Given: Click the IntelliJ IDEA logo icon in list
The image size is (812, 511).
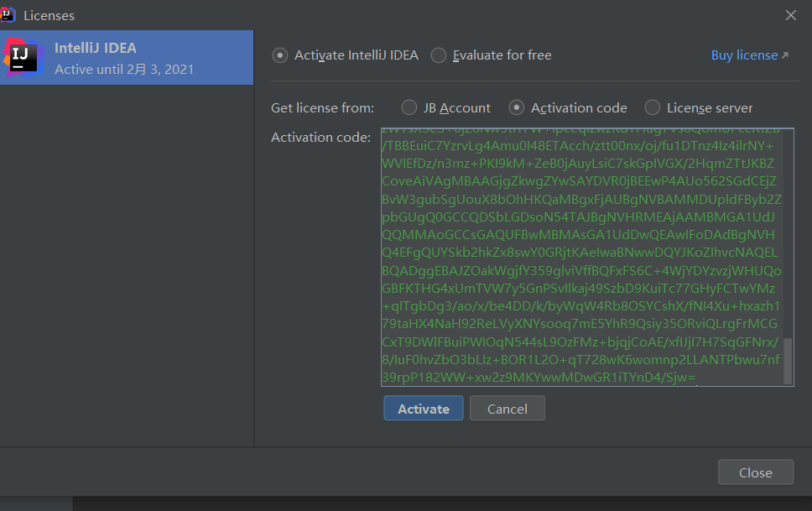Looking at the screenshot, I should 23,58.
